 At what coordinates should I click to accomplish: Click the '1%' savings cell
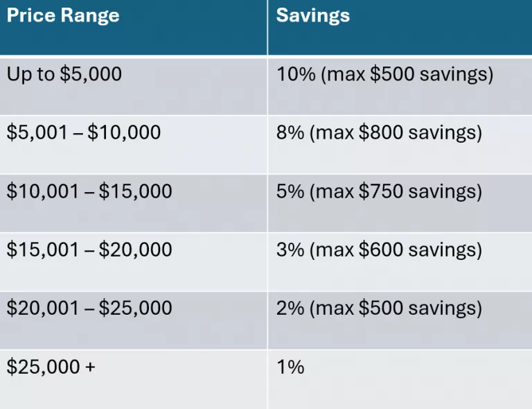click(x=290, y=367)
